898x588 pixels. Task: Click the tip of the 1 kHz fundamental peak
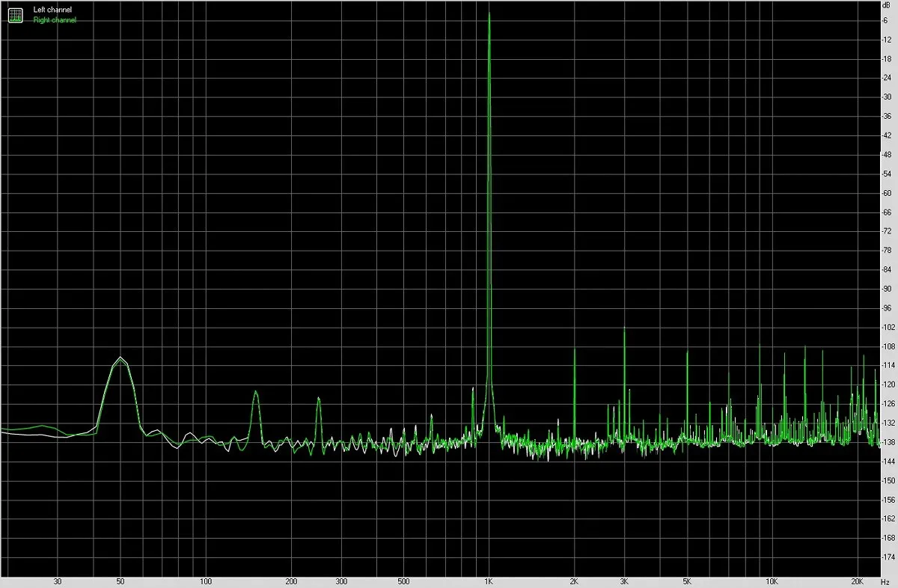(x=489, y=13)
